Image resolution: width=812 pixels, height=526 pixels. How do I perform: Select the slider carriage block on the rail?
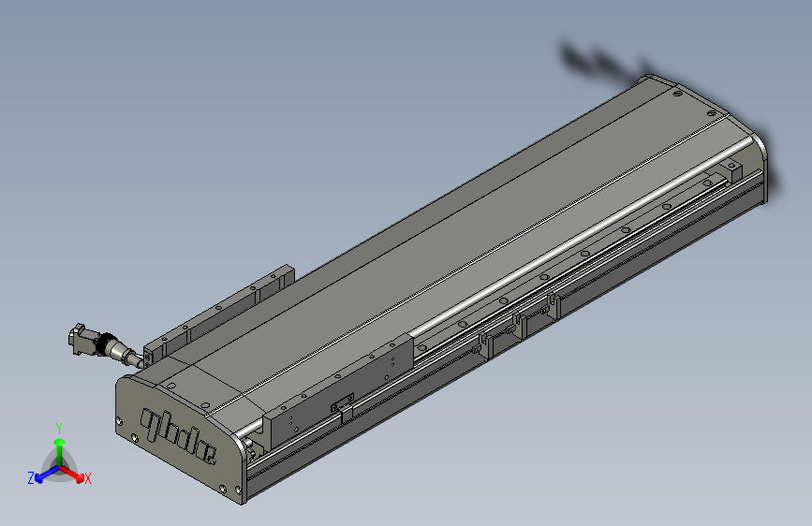pyautogui.click(x=339, y=390)
